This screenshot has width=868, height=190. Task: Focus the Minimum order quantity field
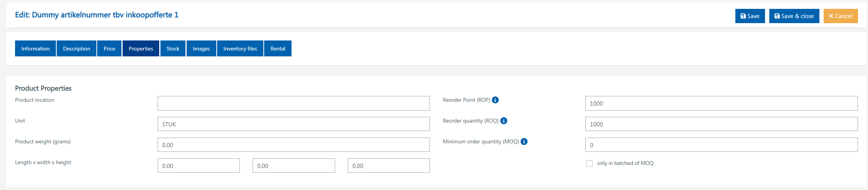[721, 145]
